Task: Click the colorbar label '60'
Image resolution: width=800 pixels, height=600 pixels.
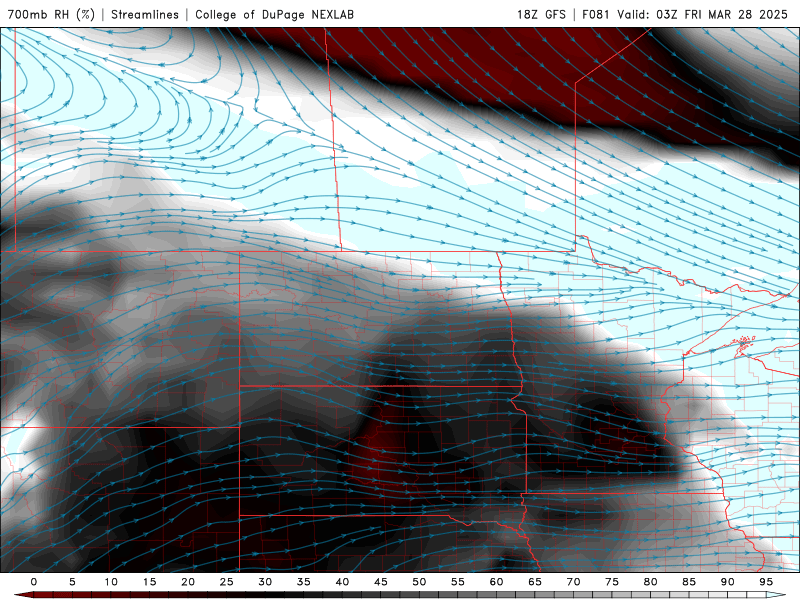Action: 496,582
